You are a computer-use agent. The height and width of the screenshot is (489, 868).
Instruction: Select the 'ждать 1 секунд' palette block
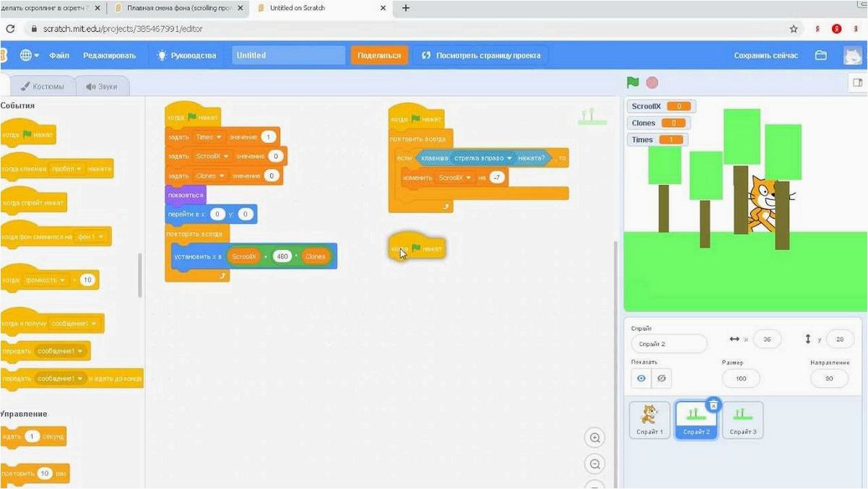(x=33, y=436)
